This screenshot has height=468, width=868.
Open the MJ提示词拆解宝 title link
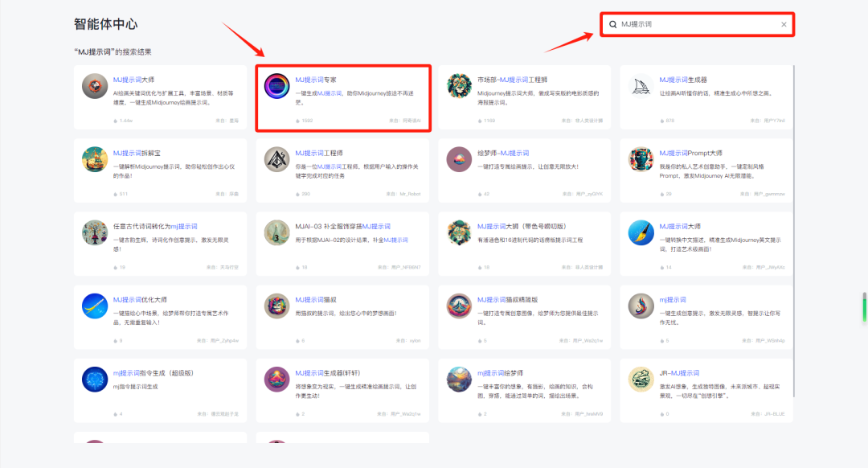click(137, 153)
